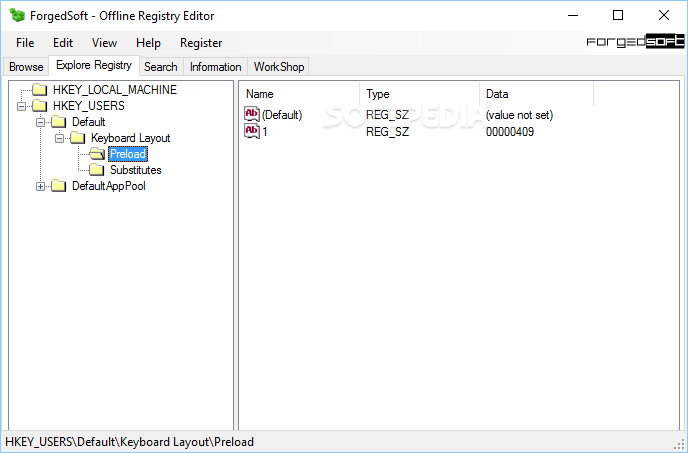Viewport: 688px width, 453px height.
Task: Select HKEY_LOCAL_MACHINE in the tree
Action: coord(115,90)
